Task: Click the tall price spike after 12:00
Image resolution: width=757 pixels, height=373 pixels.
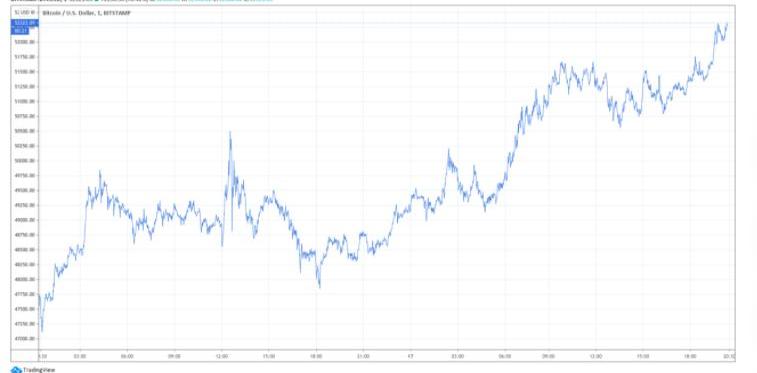Action: [230, 133]
